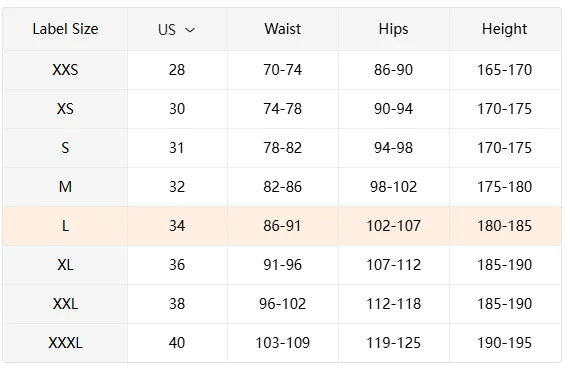Screen dimensions: 570x377
Task: Click the Height column header
Action: (x=504, y=29)
